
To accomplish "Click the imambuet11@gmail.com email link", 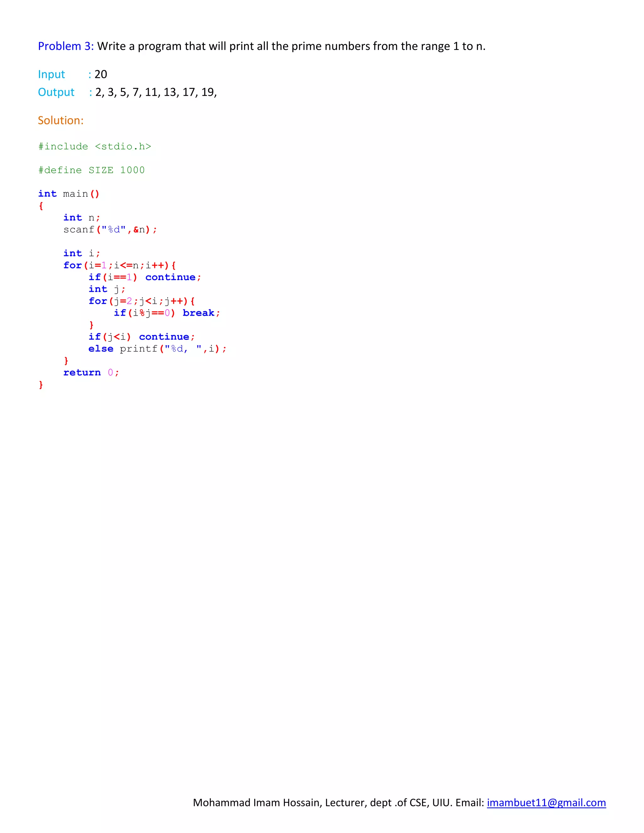I will coord(546,803).
